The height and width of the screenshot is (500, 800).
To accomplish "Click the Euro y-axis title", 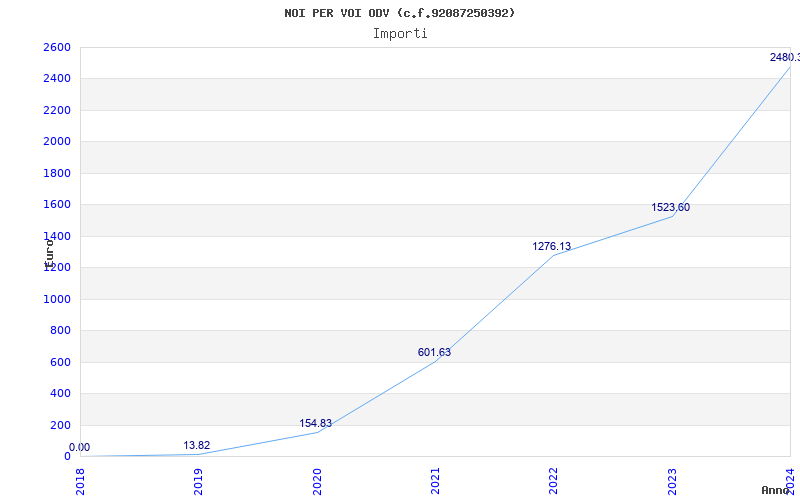I will point(47,252).
